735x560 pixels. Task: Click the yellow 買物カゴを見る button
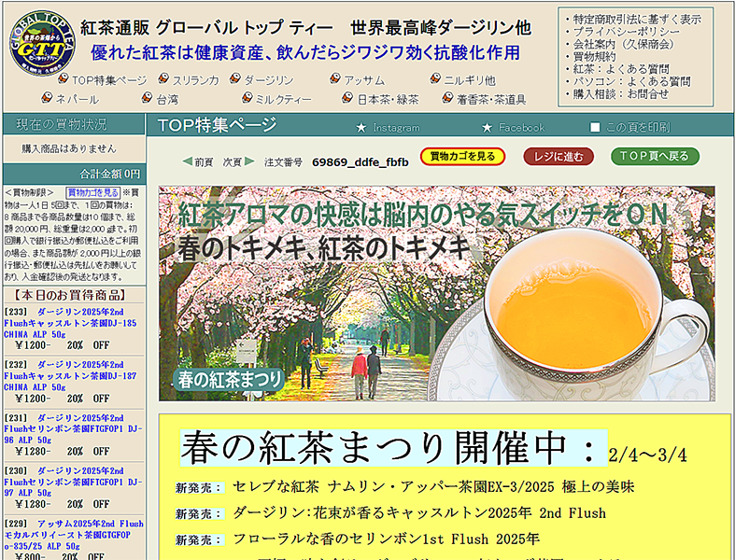click(x=462, y=157)
